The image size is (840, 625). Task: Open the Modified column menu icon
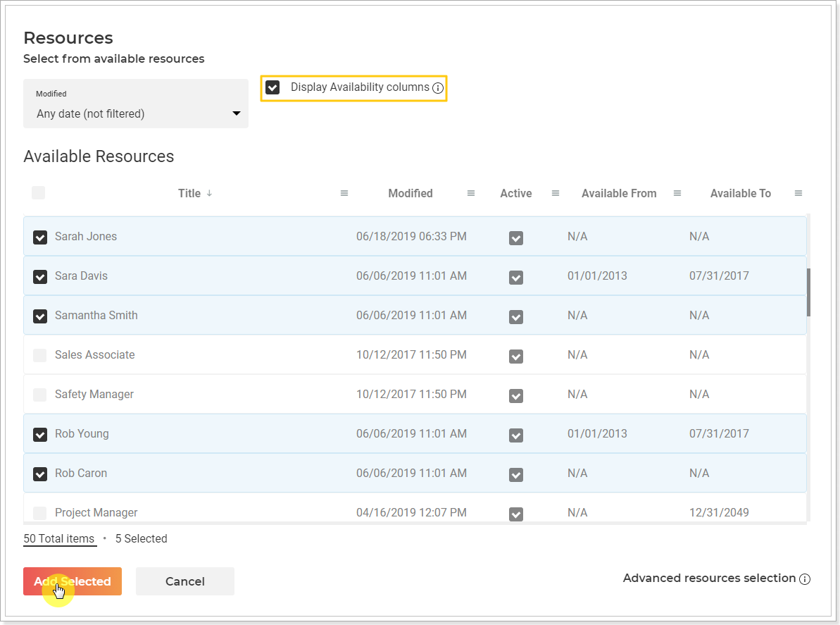pyautogui.click(x=471, y=194)
